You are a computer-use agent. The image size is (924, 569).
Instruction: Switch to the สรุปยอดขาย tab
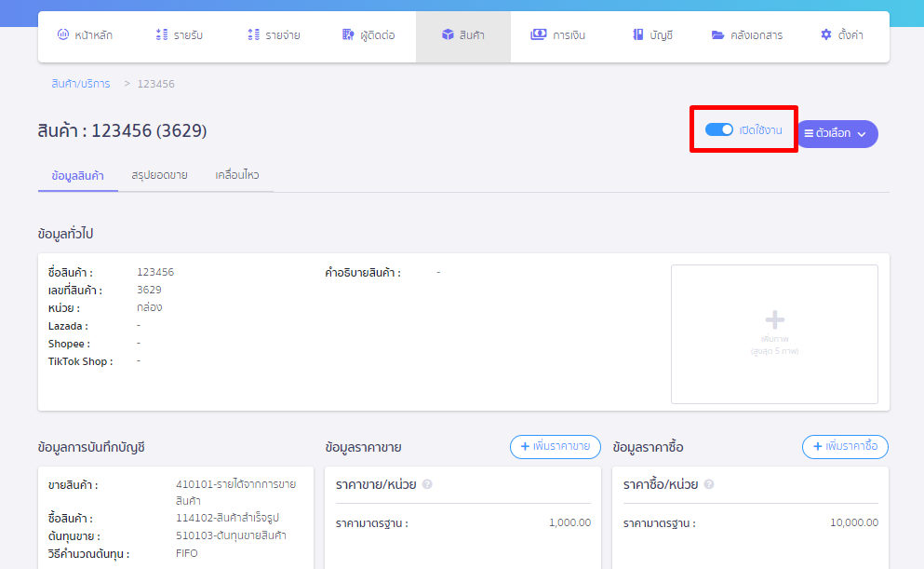pos(159,175)
